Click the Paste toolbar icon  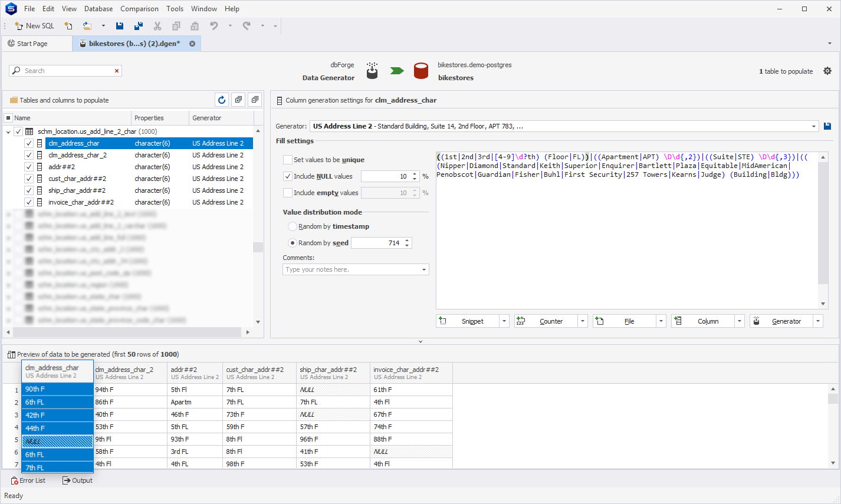[195, 26]
